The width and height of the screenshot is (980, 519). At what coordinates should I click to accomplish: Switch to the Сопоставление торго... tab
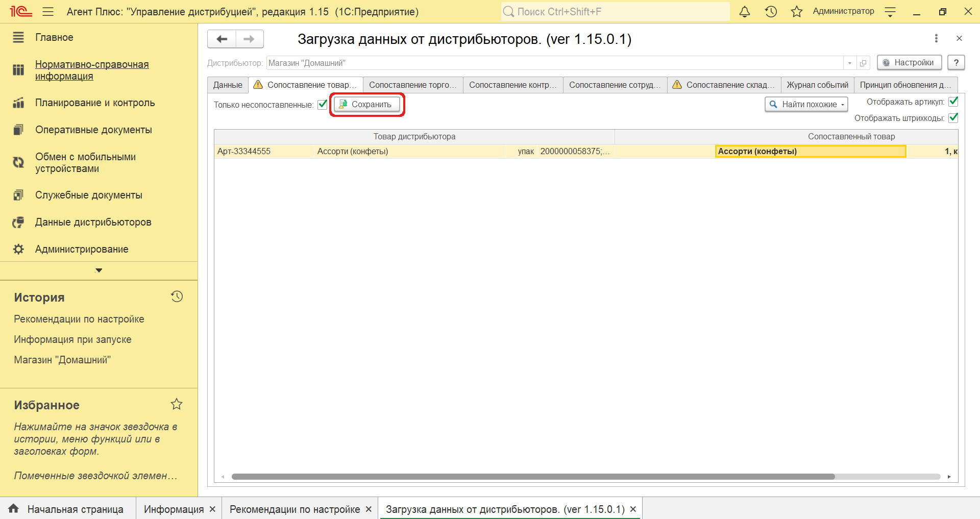pos(413,85)
